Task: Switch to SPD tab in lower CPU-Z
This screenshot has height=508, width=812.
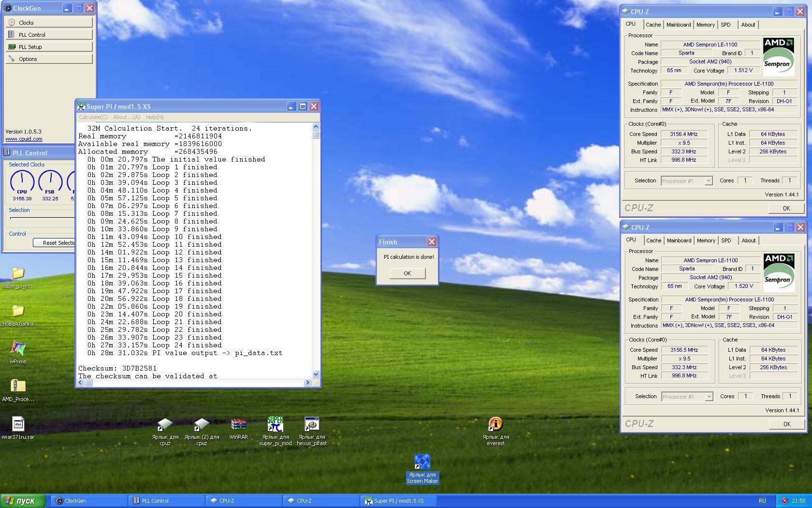Action: pos(726,240)
